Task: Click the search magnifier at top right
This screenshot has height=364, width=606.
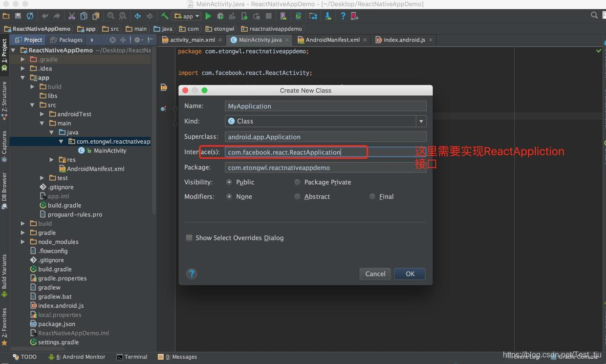Action: (x=594, y=16)
